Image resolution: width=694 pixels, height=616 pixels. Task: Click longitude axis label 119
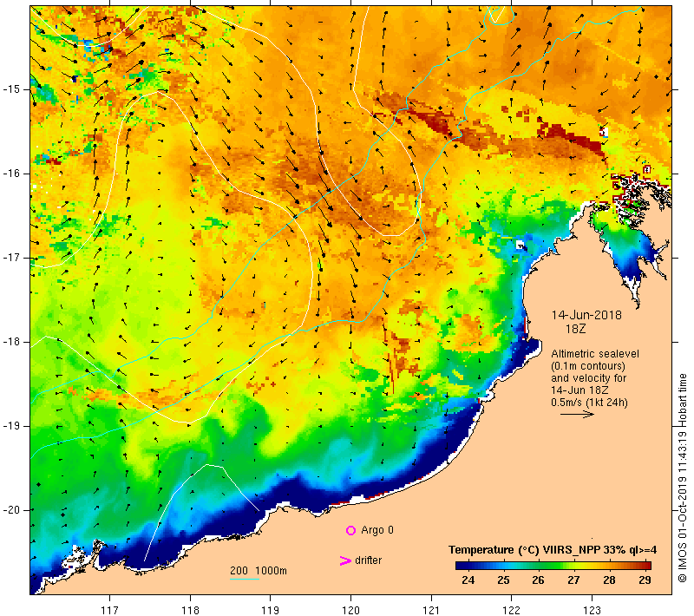tap(270, 610)
